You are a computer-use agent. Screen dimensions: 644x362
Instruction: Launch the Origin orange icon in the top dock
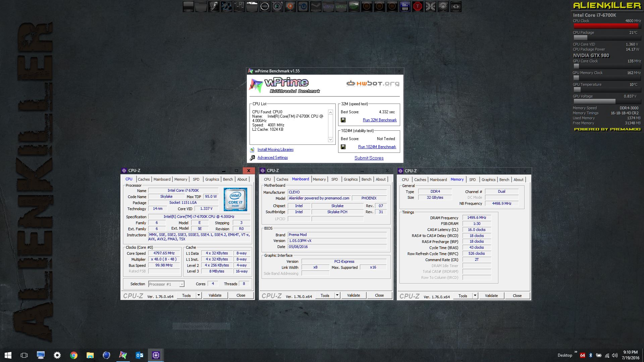290,6
